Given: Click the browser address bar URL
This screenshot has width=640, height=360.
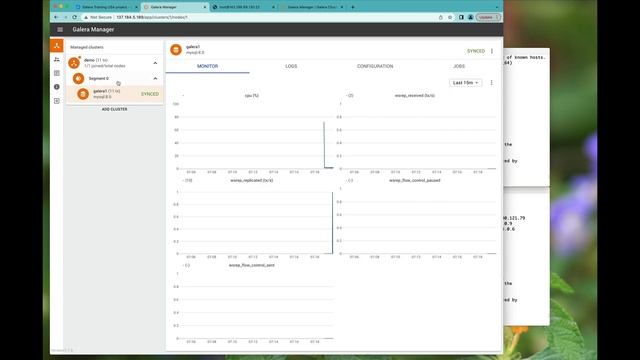Looking at the screenshot, I should pyautogui.click(x=152, y=18).
